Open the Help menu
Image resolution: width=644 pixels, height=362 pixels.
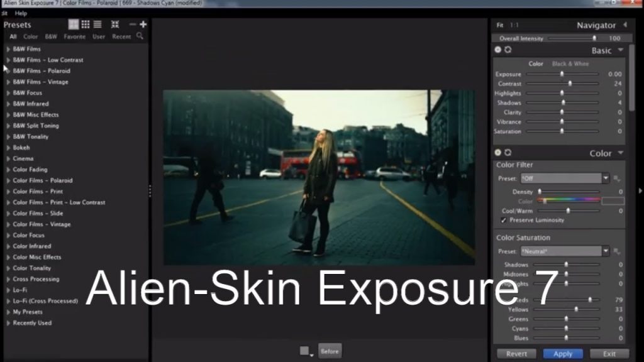(21, 13)
